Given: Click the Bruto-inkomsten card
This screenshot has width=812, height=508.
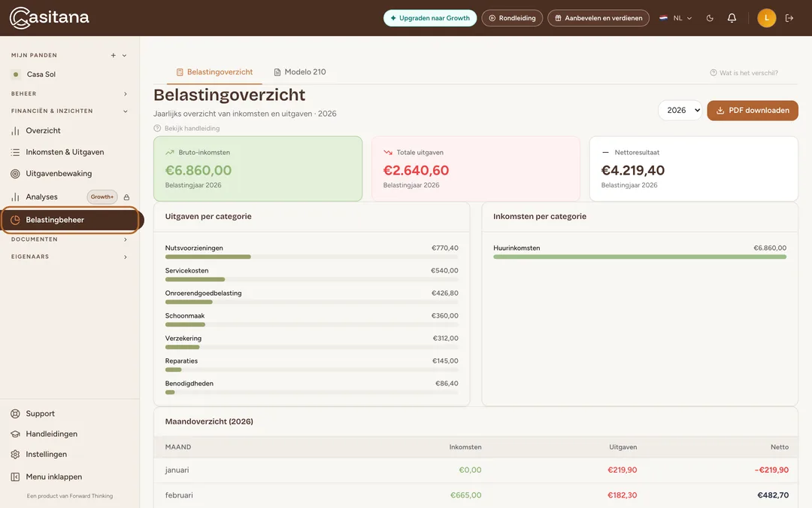Looking at the screenshot, I should pos(258,169).
